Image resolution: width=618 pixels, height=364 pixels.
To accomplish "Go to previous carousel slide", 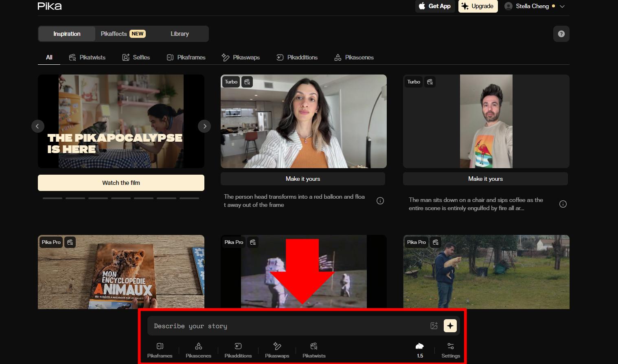I will click(37, 126).
